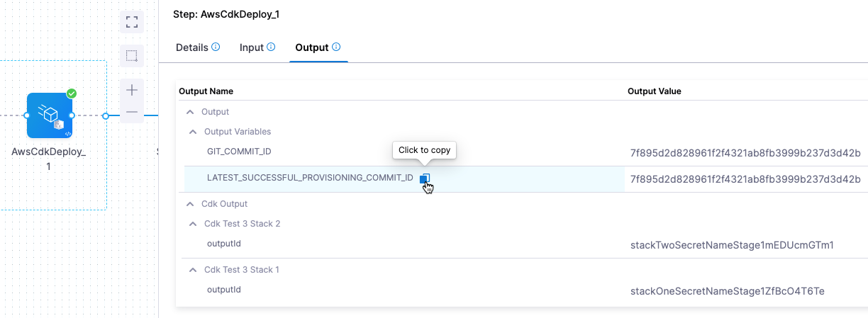The image size is (868, 318).
Task: Click the stackOneSecretNameStage1ZfBcO4T6Te output value
Action: click(x=727, y=291)
